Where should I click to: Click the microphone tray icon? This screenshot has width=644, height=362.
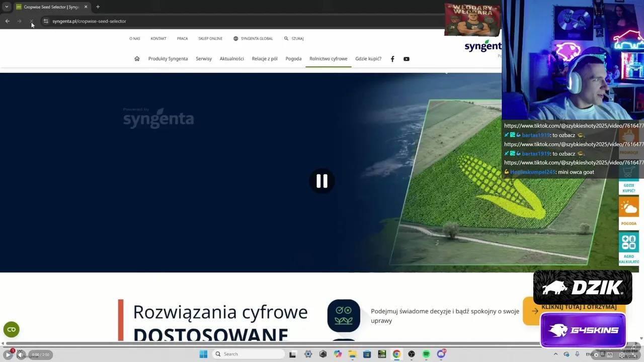tap(577, 354)
